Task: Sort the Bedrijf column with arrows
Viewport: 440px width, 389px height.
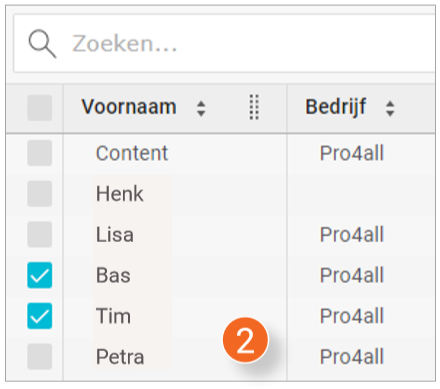Action: [390, 109]
